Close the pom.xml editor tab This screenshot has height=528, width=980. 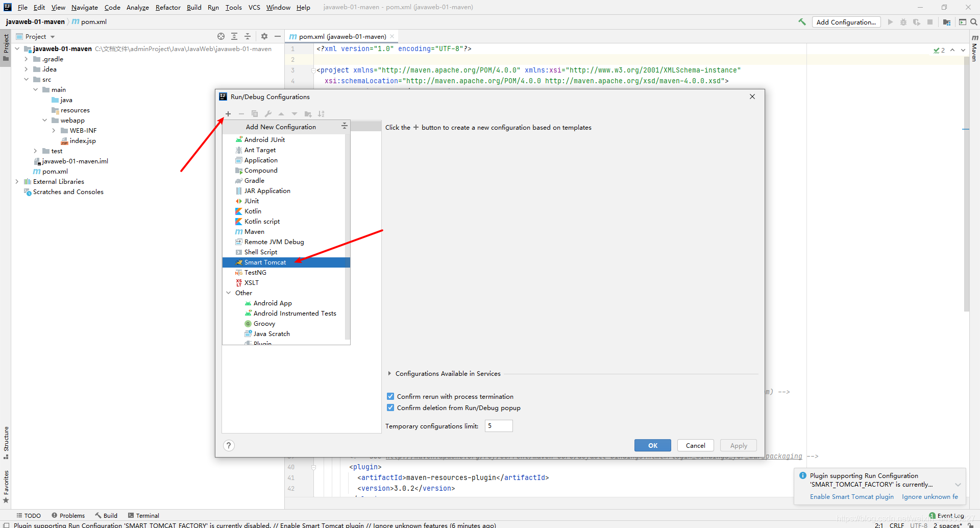pyautogui.click(x=392, y=36)
